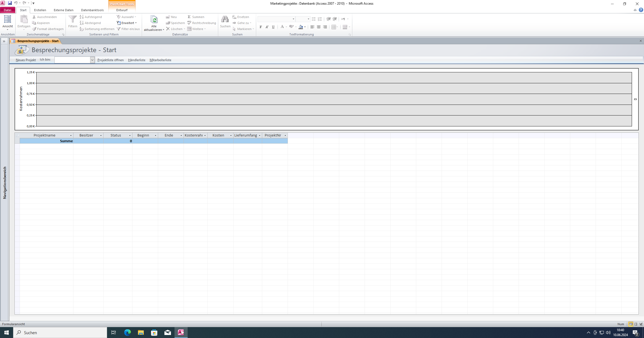Toggle italic text formatting

point(267,27)
